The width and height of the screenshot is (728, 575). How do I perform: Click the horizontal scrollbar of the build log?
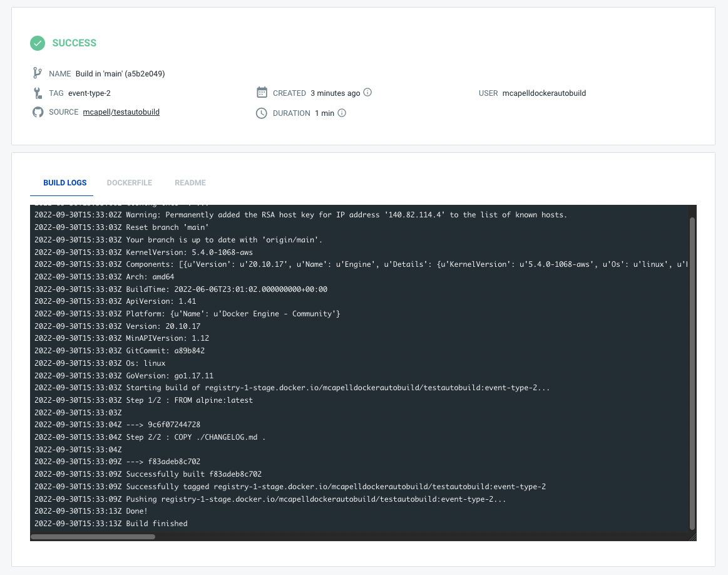[x=93, y=537]
